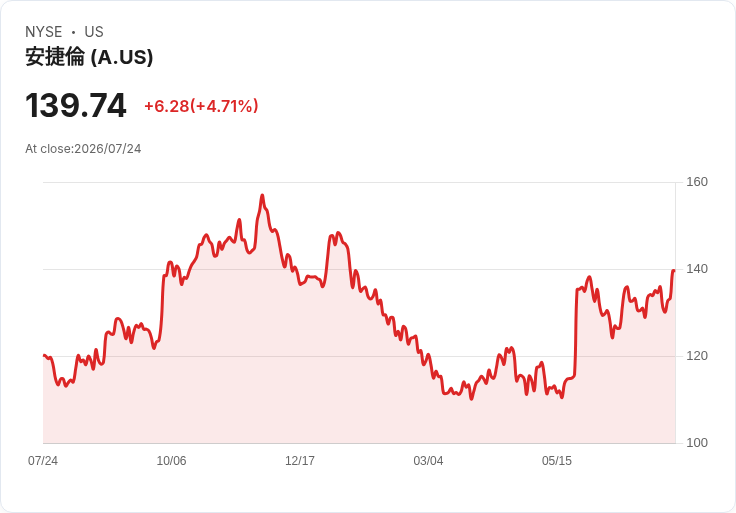Screen dimensions: 736x513
Task: Click the separator dot between NYSE and US
Action: click(x=73, y=32)
